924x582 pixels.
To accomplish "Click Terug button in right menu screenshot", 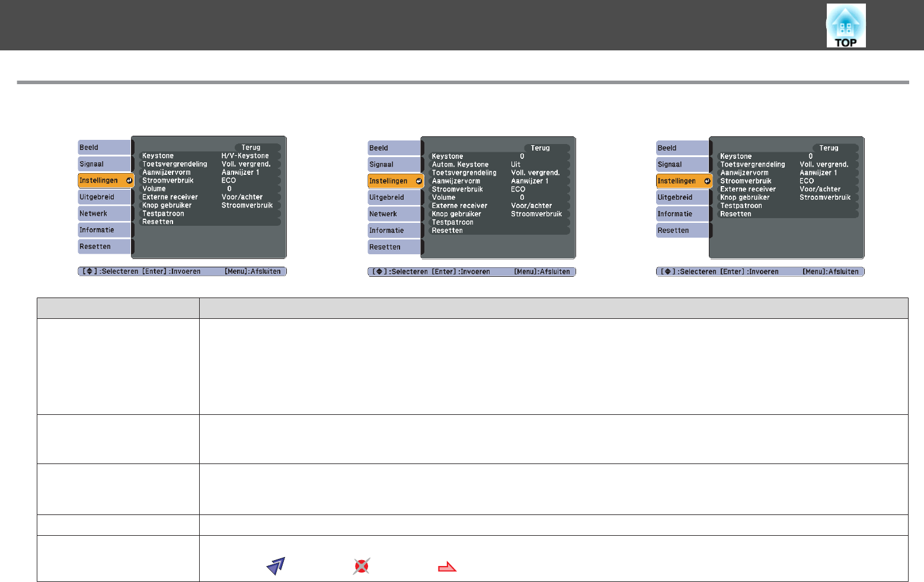I will (835, 148).
